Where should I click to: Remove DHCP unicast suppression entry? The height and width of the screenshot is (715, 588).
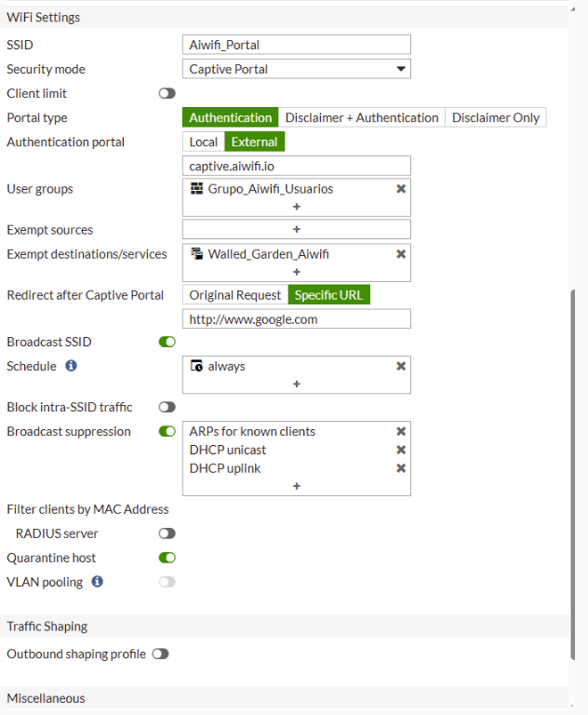point(401,451)
